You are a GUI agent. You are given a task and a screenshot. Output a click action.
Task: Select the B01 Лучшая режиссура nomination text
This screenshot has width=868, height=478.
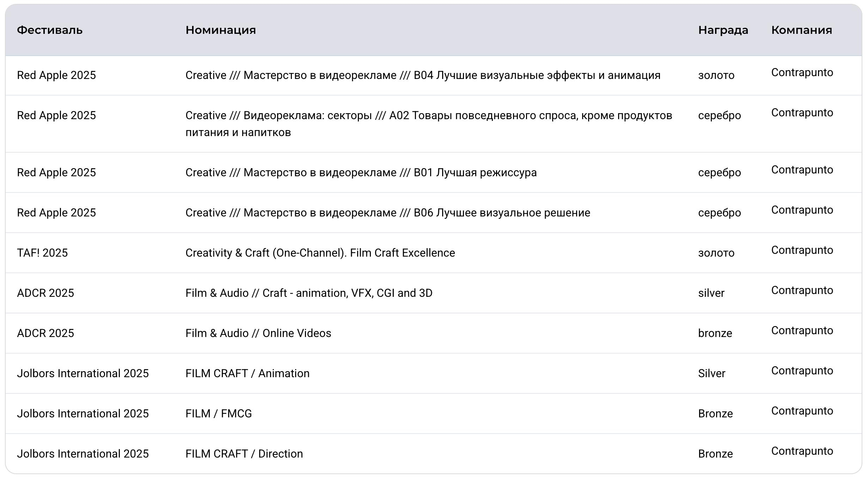coord(361,172)
